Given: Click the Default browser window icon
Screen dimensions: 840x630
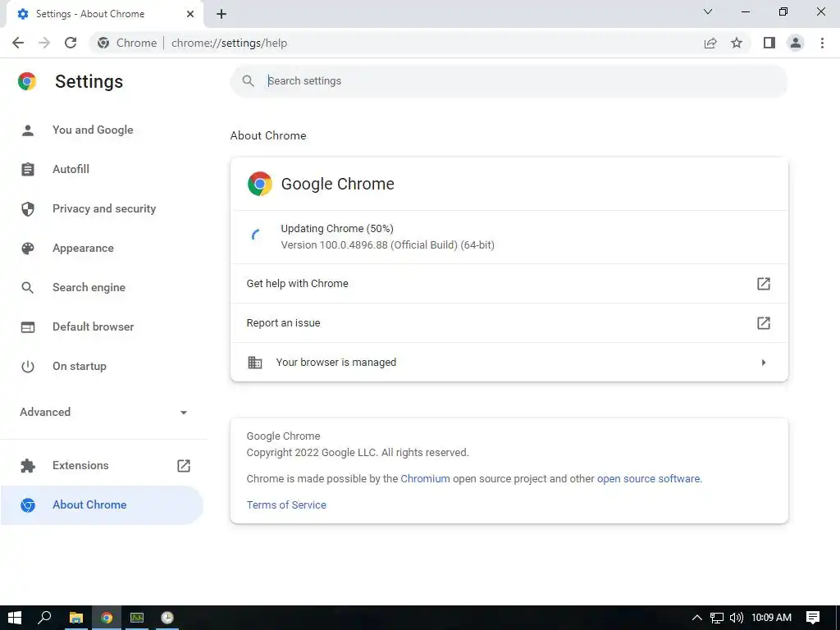Looking at the screenshot, I should tap(28, 326).
